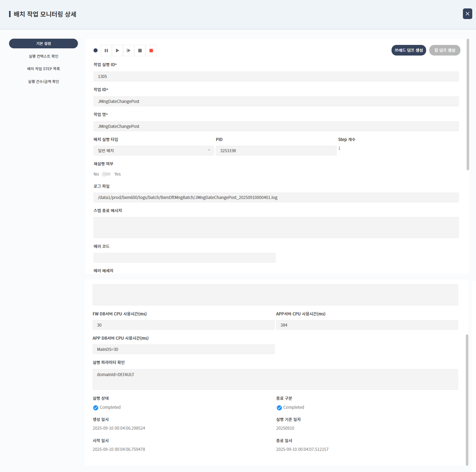476x472 pixels.
Task: Click the blue check icon under 실행 상태
Action: 95,408
